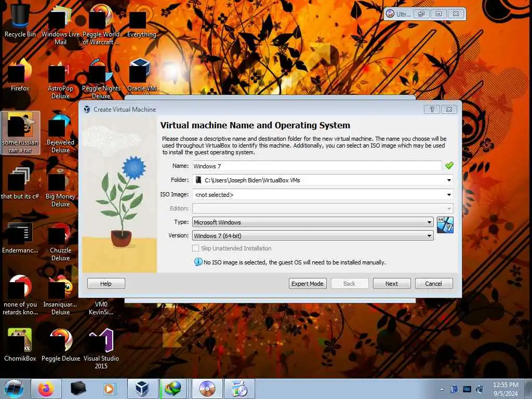Open the Recycle Bin desktop icon
This screenshot has height=399, width=532.
tap(20, 20)
